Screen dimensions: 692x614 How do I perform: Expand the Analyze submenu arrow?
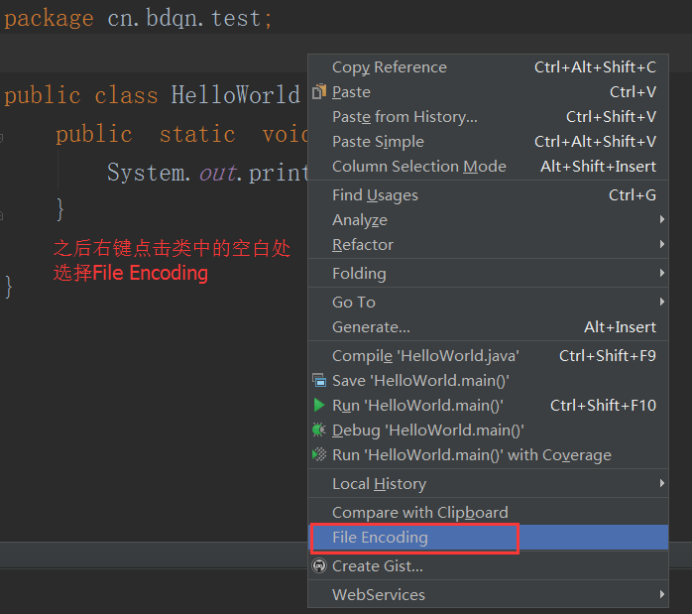point(662,219)
